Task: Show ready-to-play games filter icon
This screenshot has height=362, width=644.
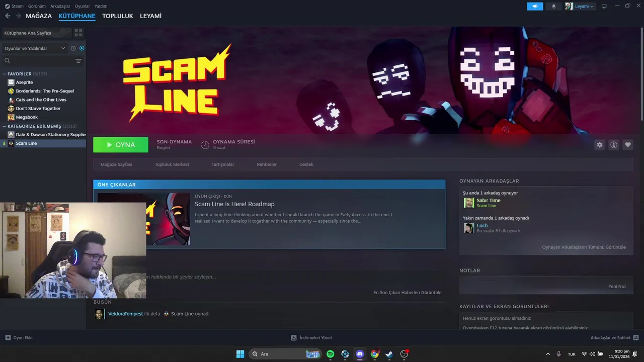Action: pyautogui.click(x=82, y=48)
